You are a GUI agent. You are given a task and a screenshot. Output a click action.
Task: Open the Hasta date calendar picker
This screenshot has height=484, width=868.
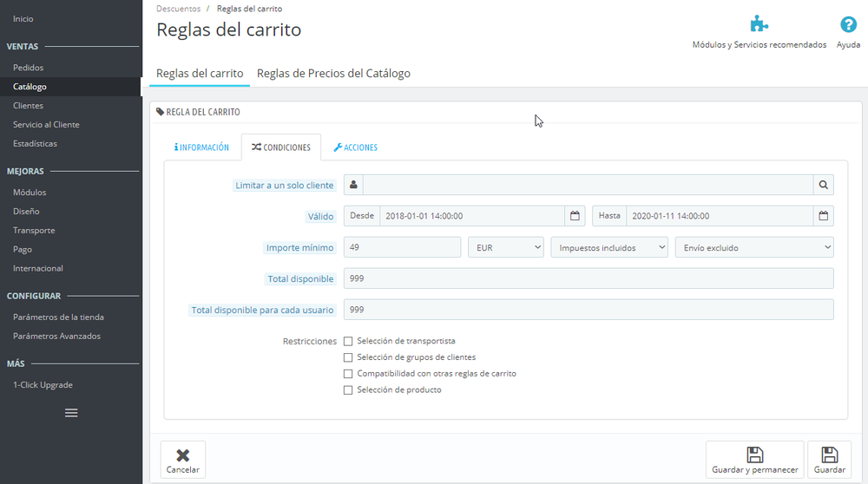pyautogui.click(x=823, y=216)
